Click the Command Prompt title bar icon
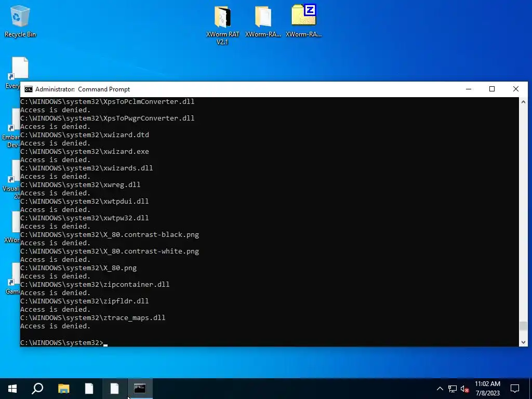The image size is (532, 399). point(29,89)
